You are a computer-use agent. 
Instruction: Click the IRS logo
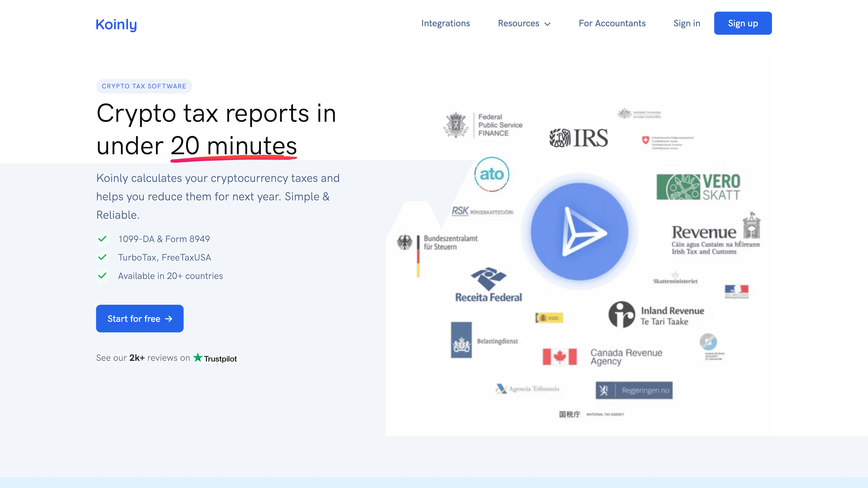pyautogui.click(x=579, y=138)
